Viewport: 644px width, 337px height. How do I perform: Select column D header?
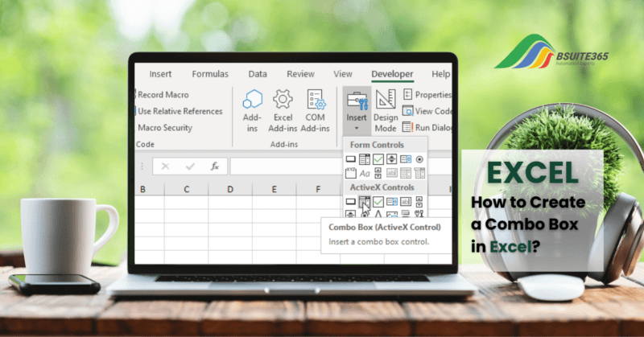coord(230,189)
